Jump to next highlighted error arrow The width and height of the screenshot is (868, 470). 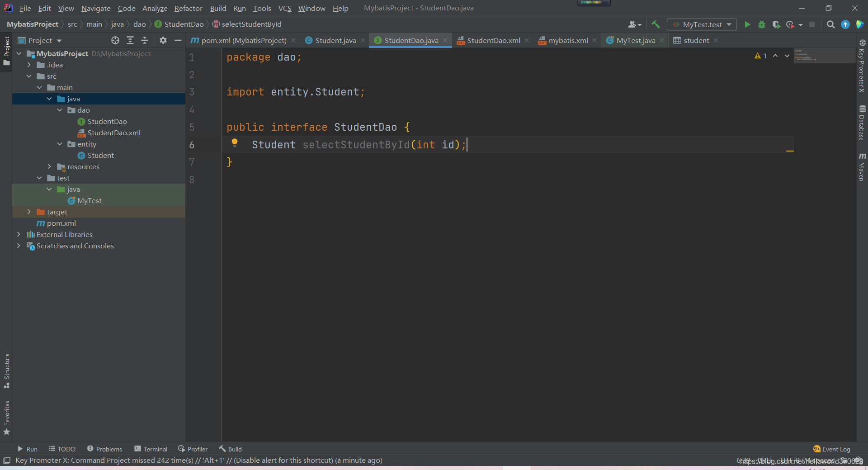tap(787, 56)
